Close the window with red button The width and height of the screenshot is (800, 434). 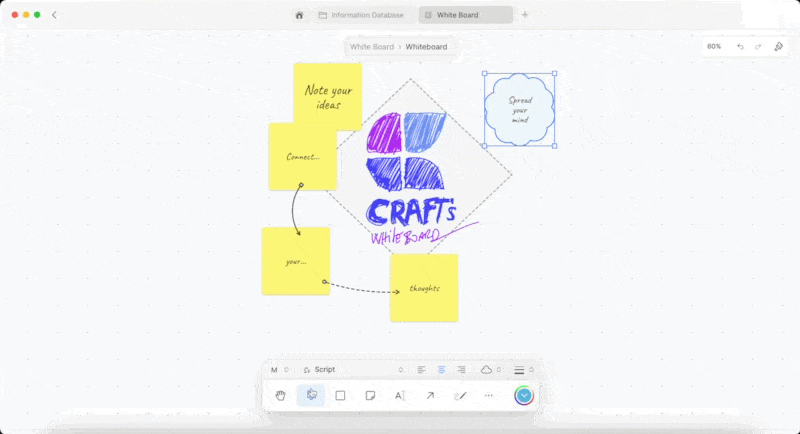[15, 15]
